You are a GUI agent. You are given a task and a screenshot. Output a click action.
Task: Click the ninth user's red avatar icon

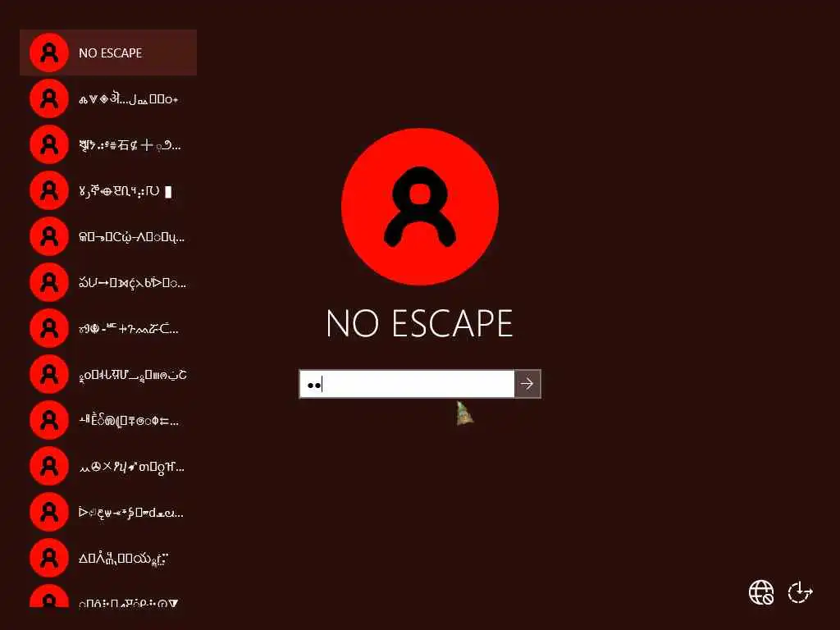coord(48,421)
